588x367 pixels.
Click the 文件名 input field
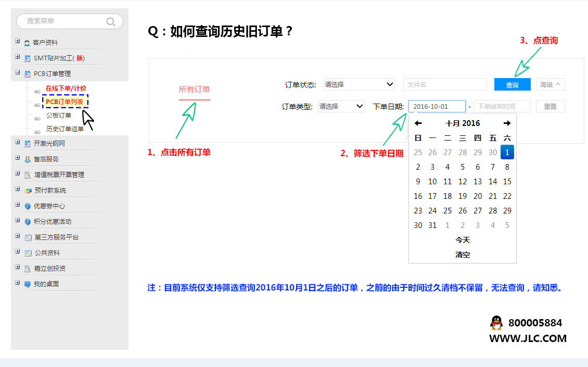point(445,84)
